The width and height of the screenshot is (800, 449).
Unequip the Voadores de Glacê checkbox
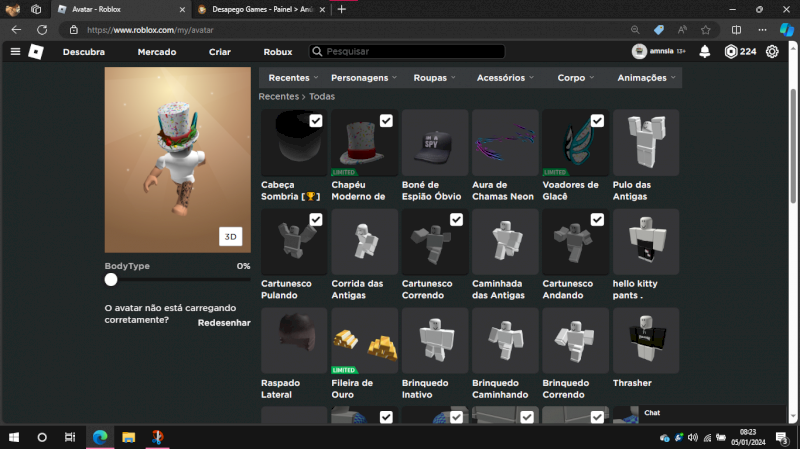pos(597,121)
